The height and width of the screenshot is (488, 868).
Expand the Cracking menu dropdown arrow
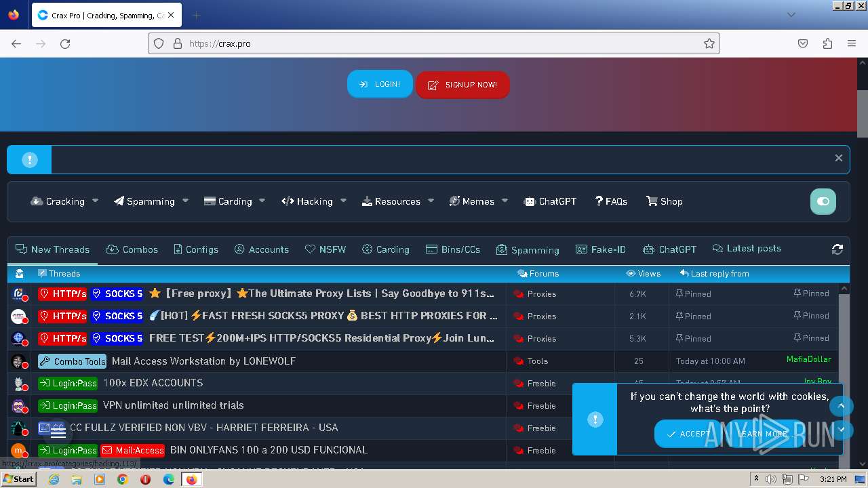pos(95,201)
